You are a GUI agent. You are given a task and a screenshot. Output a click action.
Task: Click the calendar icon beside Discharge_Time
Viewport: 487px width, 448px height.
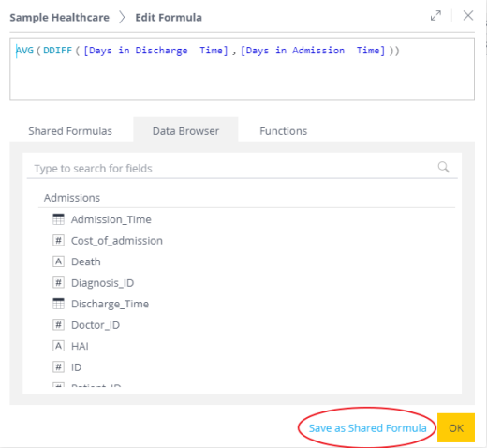coord(58,304)
